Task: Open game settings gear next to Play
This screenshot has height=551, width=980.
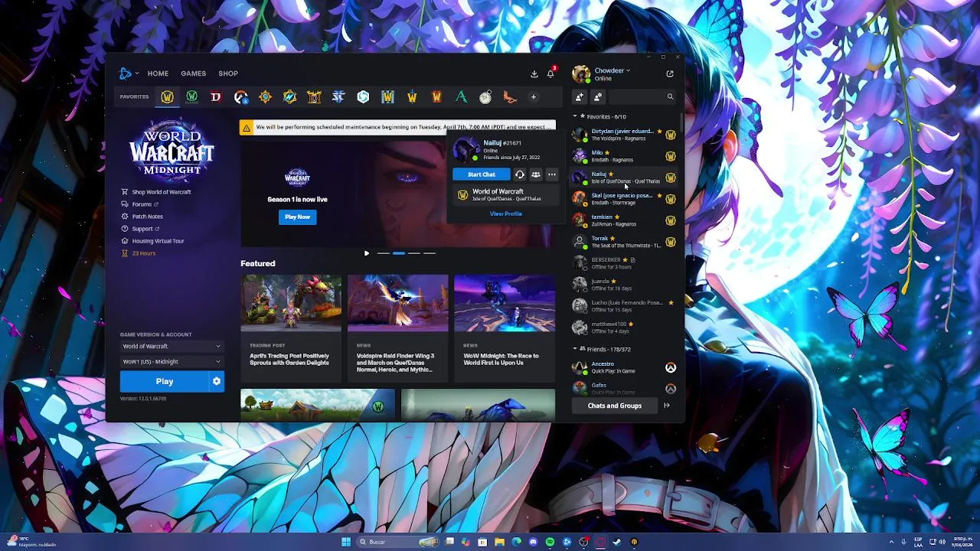Action: (217, 381)
